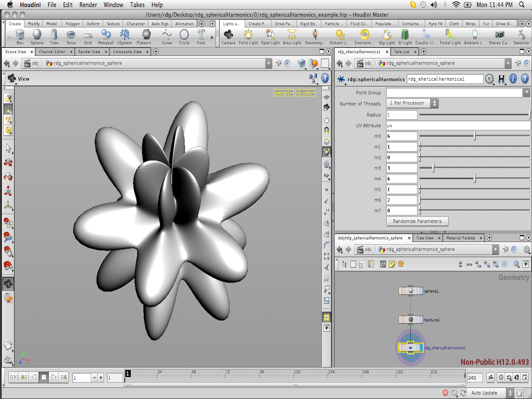Enable Auto Update mode at bottom right
This screenshot has height=399, width=532.
coord(485,393)
